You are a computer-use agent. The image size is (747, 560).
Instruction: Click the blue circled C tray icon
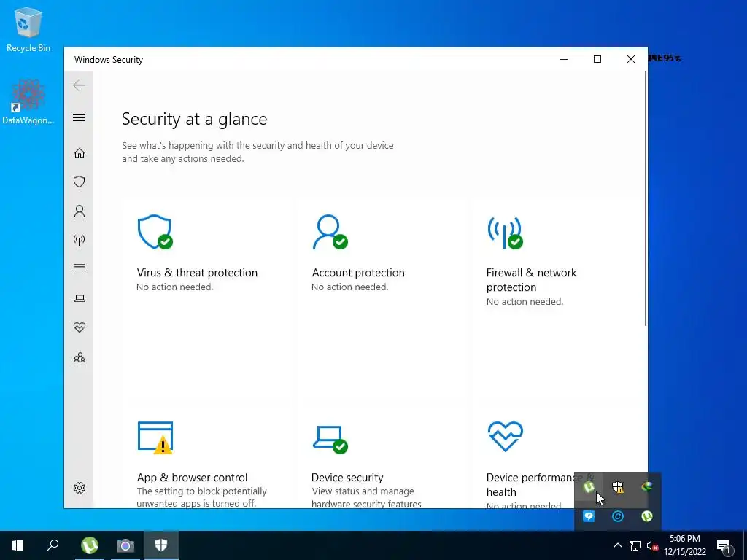[x=618, y=516]
